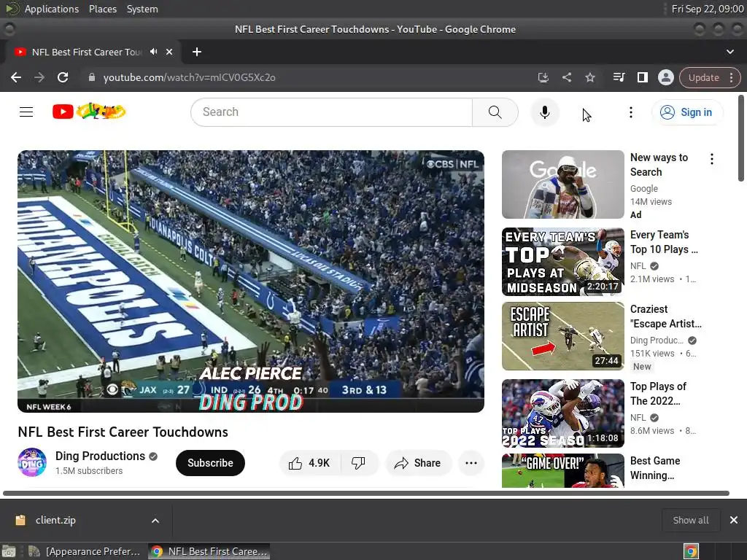Viewport: 747px width, 560px height.
Task: Open the Escape Artist thumbnail
Action: 562,336
